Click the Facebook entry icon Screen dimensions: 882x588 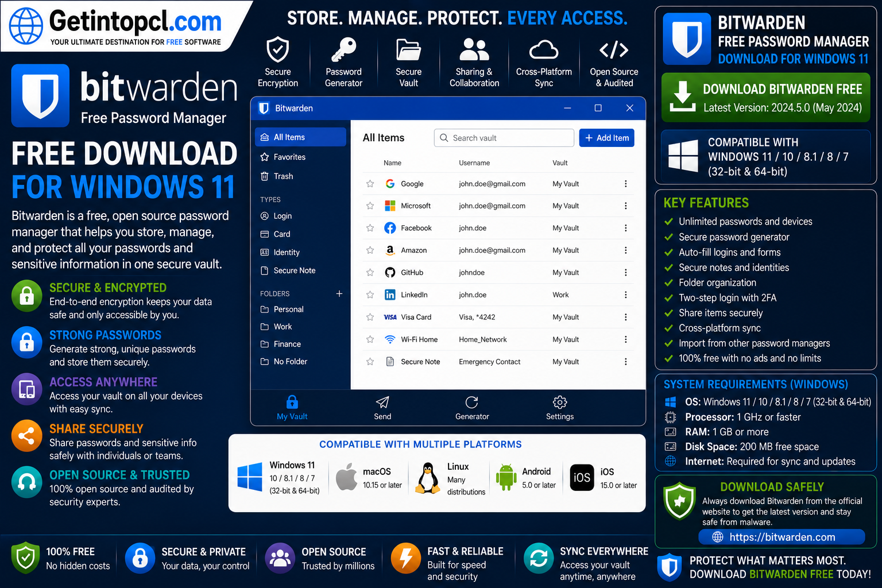390,228
